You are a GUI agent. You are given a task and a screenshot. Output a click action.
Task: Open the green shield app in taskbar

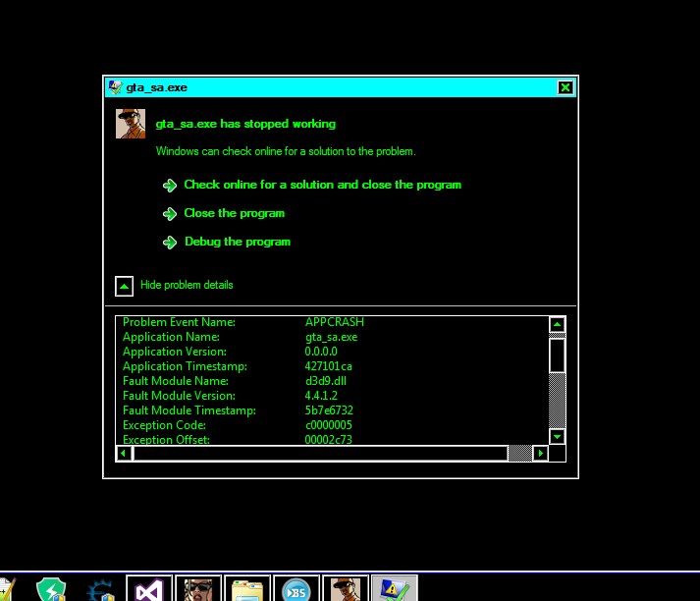pos(51,589)
